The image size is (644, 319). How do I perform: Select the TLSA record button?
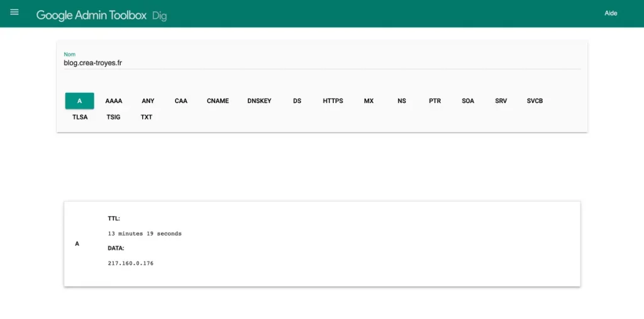point(80,117)
